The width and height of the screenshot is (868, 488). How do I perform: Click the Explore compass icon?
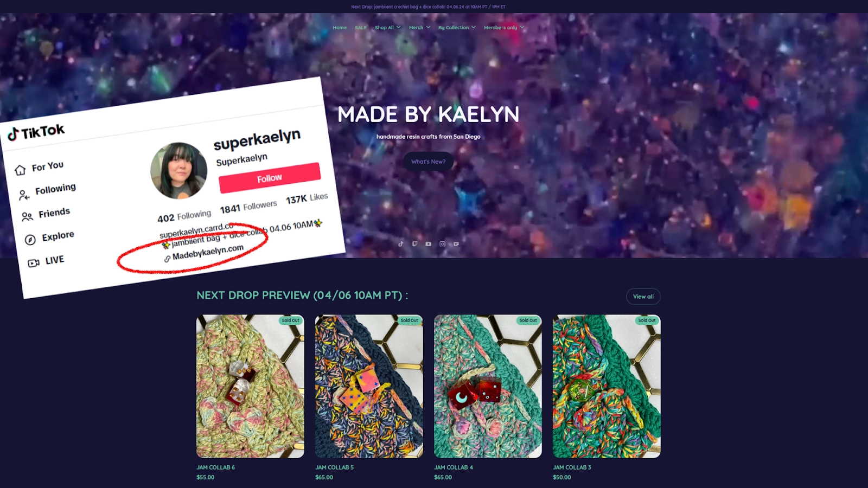click(x=30, y=240)
